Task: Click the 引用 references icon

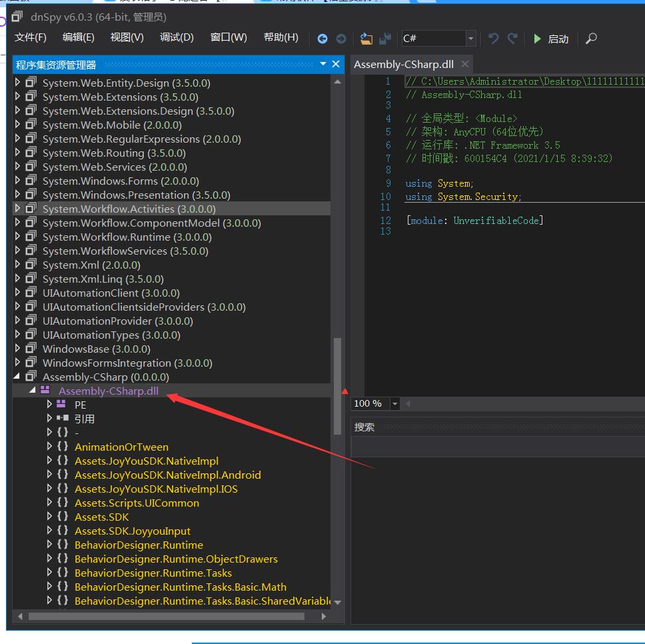Action: coord(63,418)
